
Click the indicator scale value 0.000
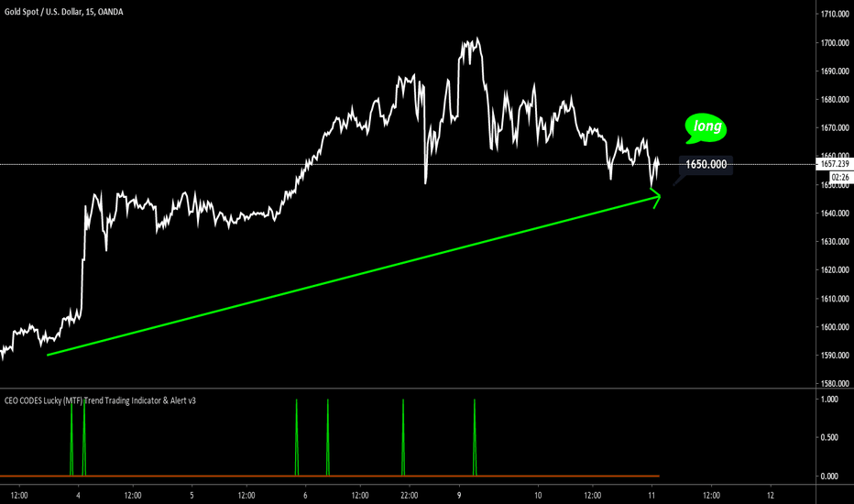click(829, 477)
